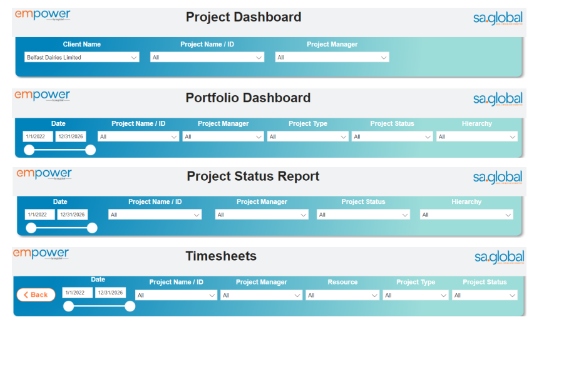Expand Hierarchy dropdown in Portfolio Dashboard
Viewport: 588px width, 365px height.
(x=477, y=137)
